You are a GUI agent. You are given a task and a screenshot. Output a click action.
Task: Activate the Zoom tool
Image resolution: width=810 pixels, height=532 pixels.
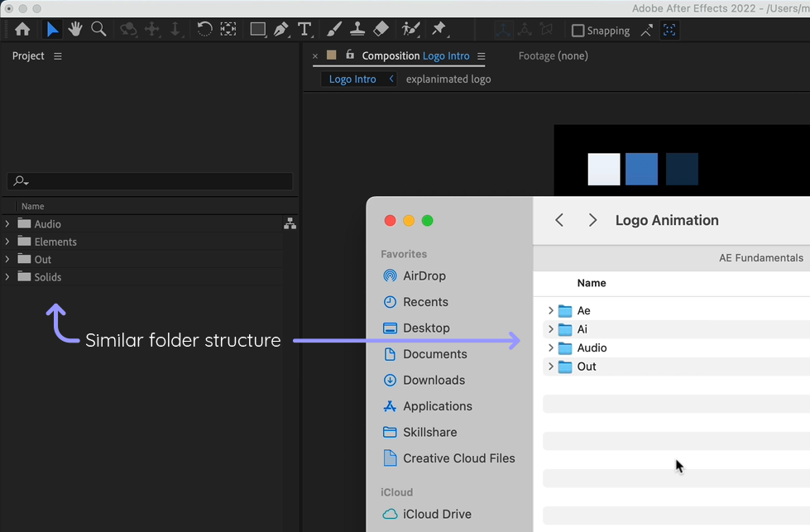point(98,29)
